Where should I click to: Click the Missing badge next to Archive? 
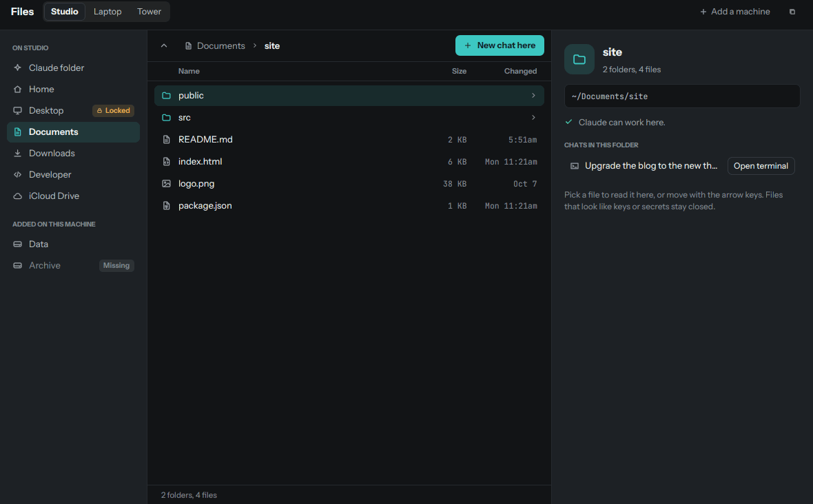pos(116,265)
